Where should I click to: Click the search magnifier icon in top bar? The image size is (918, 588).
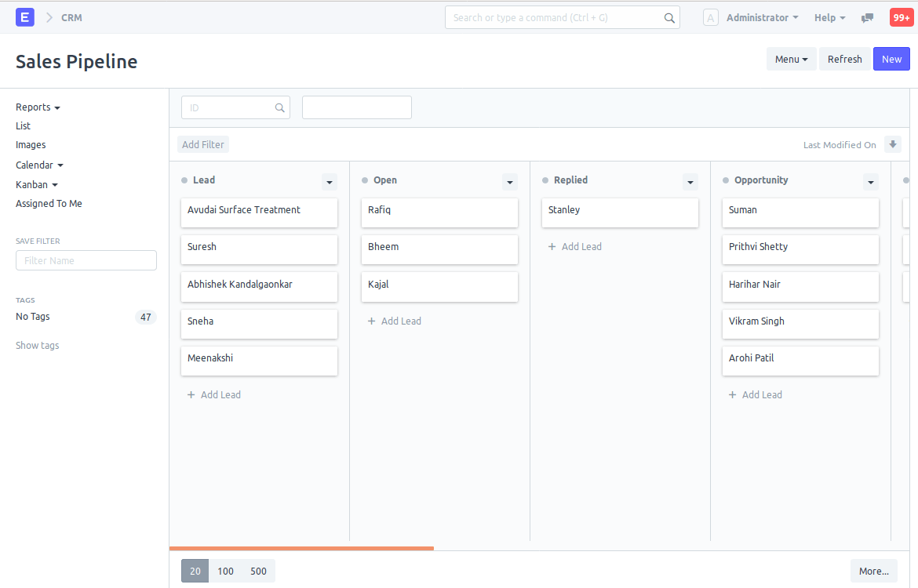[x=669, y=18]
